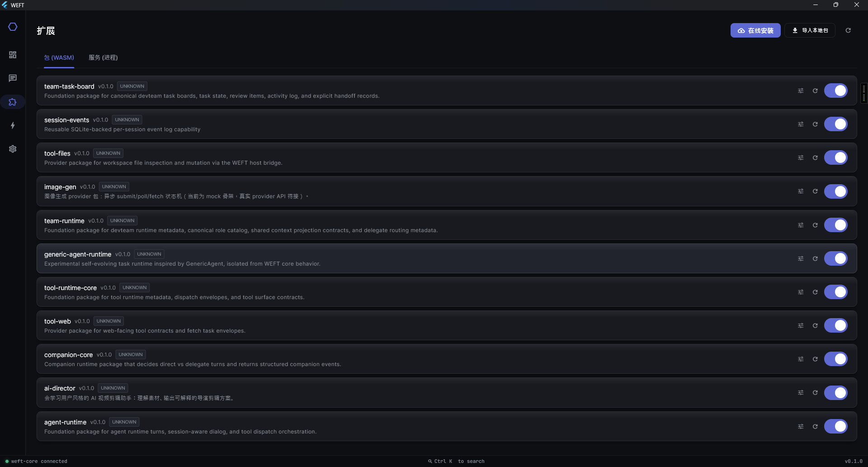Viewport: 868px width, 467px height.
Task: Open settings sliders for tool-runtime-core
Action: tap(801, 292)
